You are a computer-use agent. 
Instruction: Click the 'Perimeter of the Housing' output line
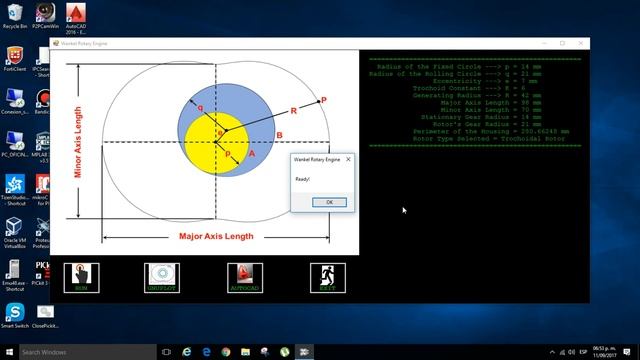[491, 131]
